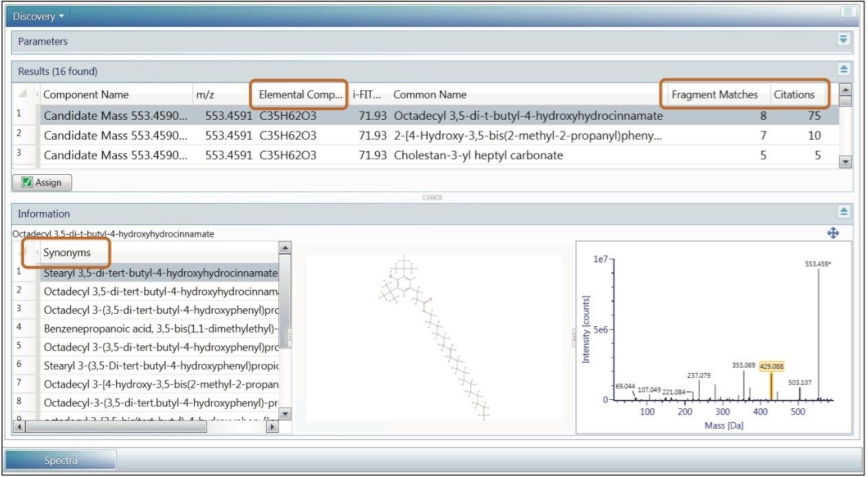Expand the Parameters panel
Viewport: 868px width, 477px height.
coord(844,39)
